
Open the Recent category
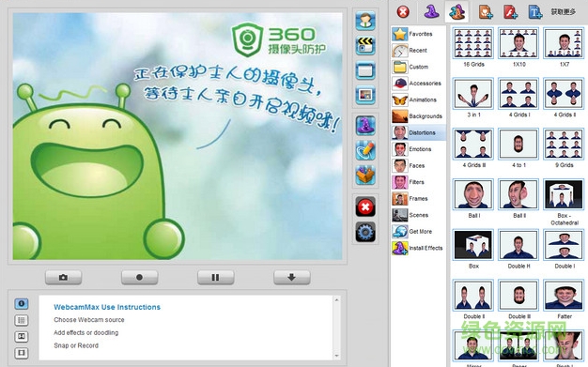[419, 51]
